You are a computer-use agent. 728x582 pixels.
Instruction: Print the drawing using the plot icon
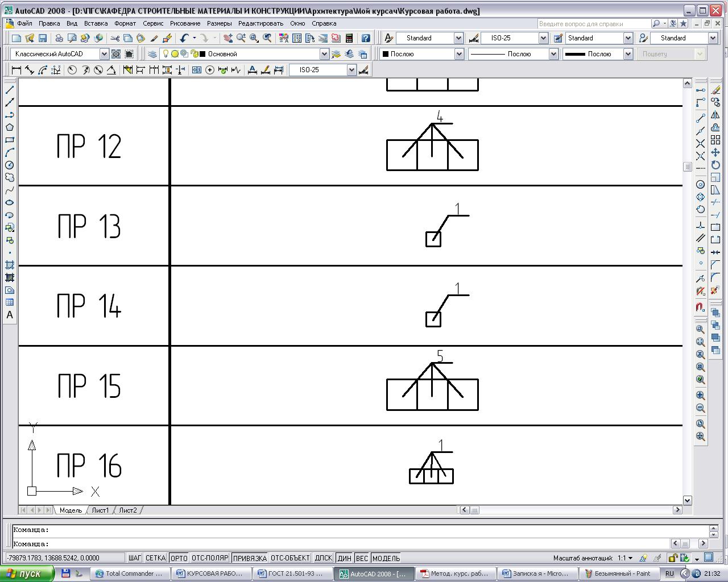(59, 38)
